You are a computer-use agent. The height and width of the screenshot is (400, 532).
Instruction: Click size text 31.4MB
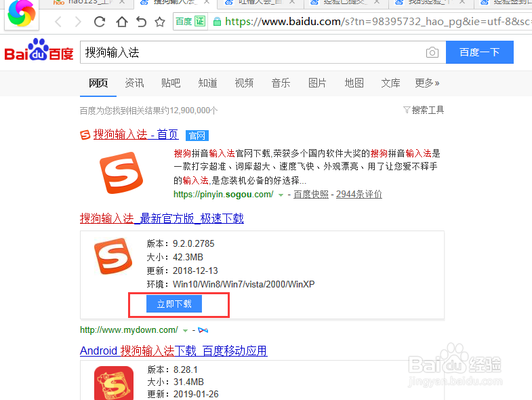point(188,382)
